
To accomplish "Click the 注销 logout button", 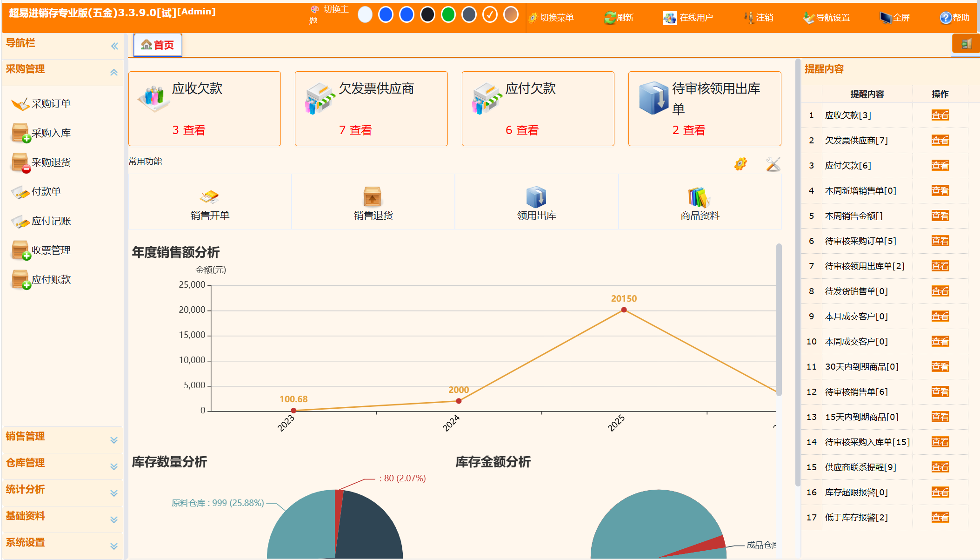I will (759, 18).
